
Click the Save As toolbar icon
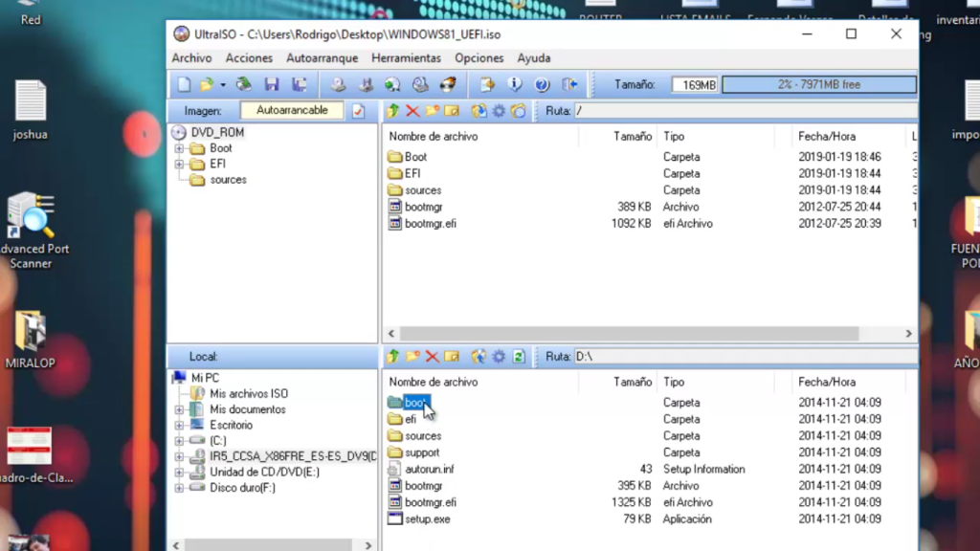tap(300, 84)
